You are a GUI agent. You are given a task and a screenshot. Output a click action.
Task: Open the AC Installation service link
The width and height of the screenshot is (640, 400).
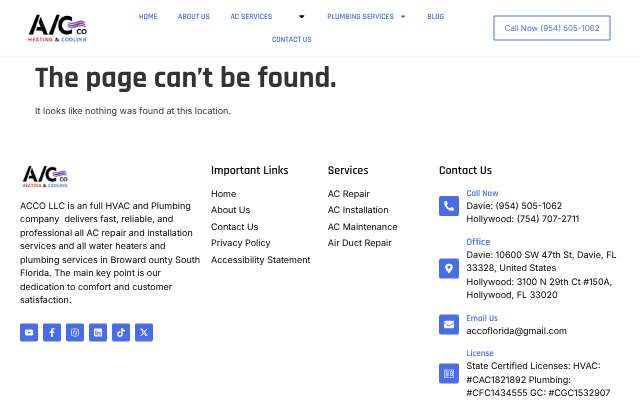pyautogui.click(x=358, y=210)
